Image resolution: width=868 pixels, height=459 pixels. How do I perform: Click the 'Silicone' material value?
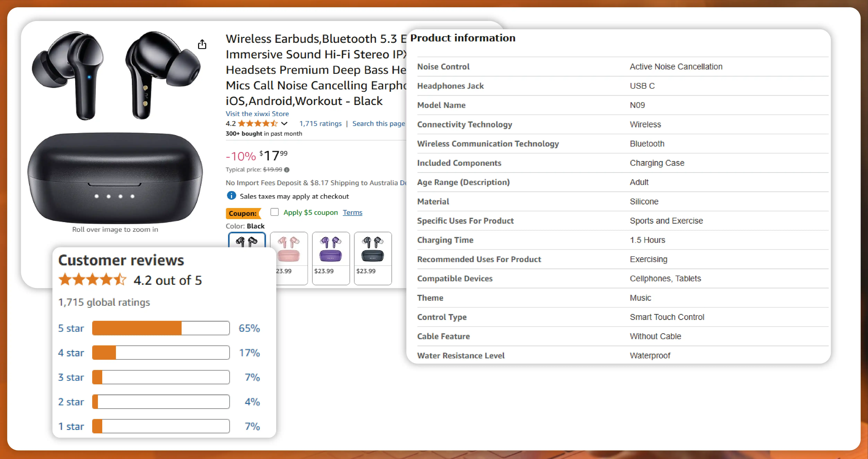pos(644,202)
